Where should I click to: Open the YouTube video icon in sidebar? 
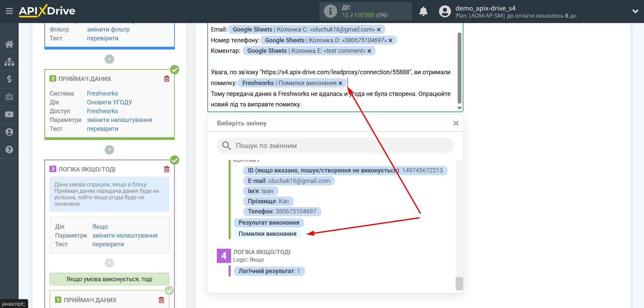(x=9, y=115)
